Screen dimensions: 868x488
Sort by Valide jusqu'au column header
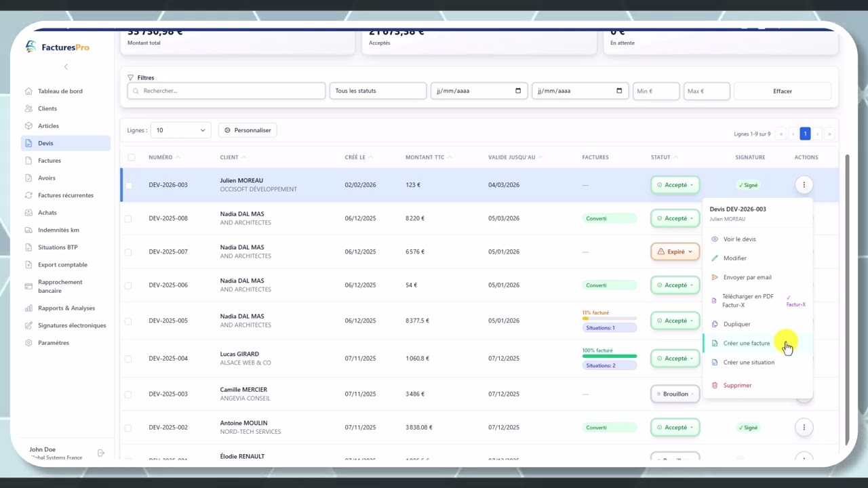click(515, 157)
